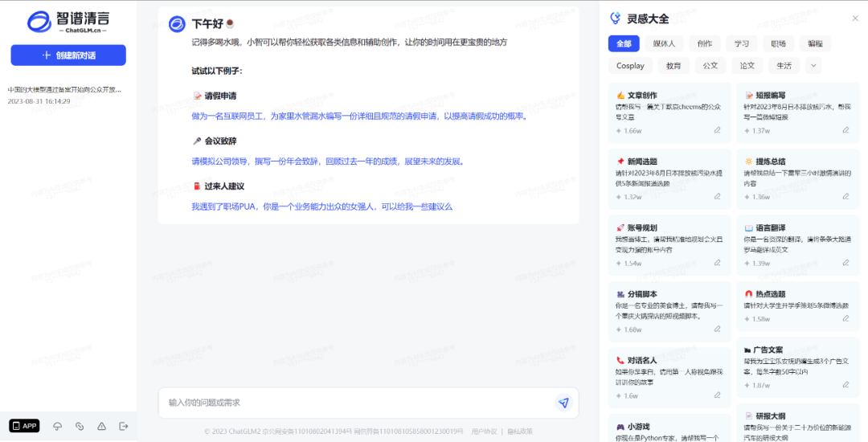Viewport: 868px width, 442px height.
Task: Switch to the 媒体人 category tab
Action: (x=664, y=43)
